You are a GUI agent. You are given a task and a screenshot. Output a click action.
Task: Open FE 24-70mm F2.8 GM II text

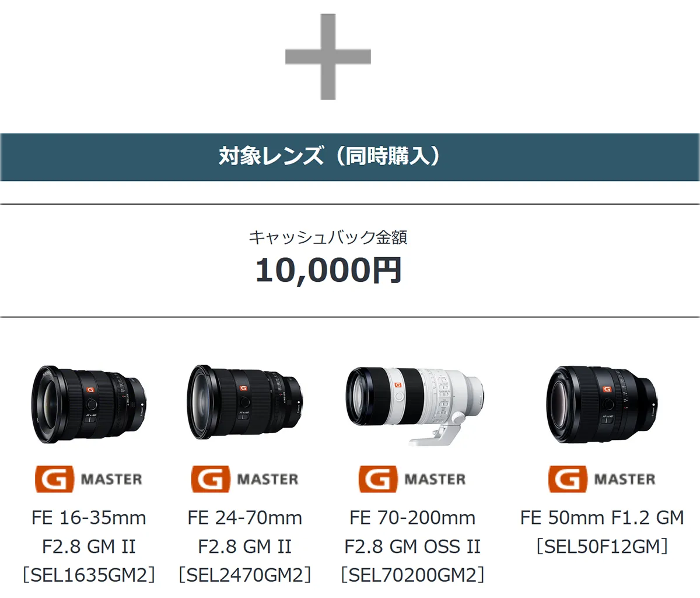click(245, 531)
